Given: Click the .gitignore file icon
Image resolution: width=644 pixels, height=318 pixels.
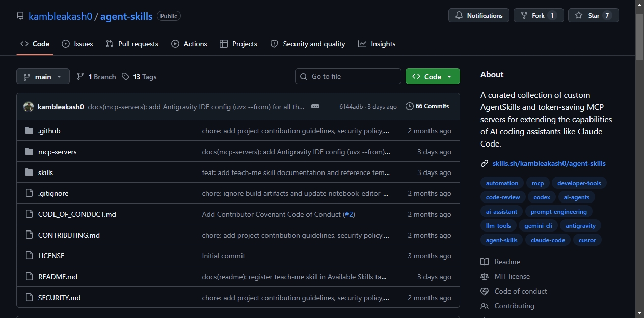Looking at the screenshot, I should click(x=29, y=193).
